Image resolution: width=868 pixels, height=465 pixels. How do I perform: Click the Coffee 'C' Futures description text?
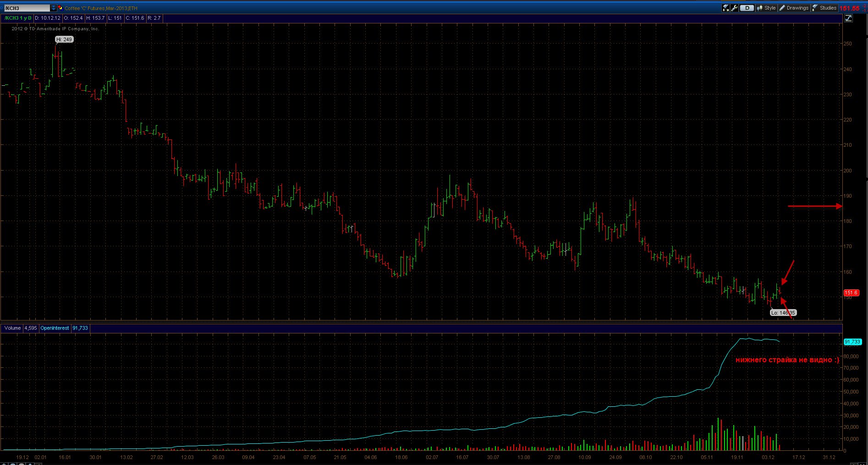(x=101, y=8)
